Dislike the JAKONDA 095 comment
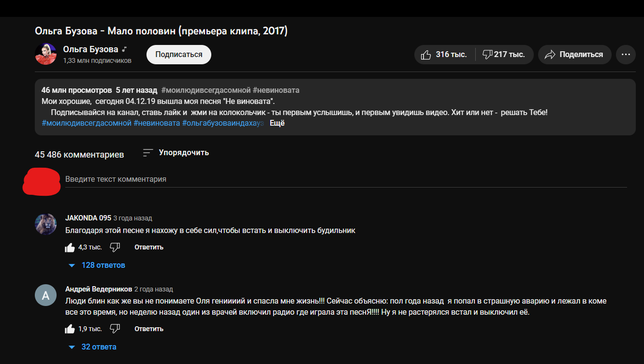644x364 pixels. [x=115, y=248]
